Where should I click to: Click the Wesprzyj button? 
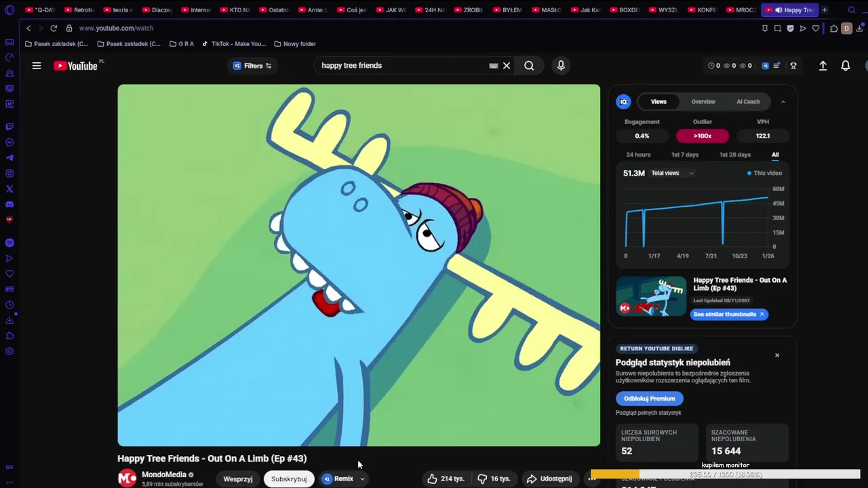point(238,479)
